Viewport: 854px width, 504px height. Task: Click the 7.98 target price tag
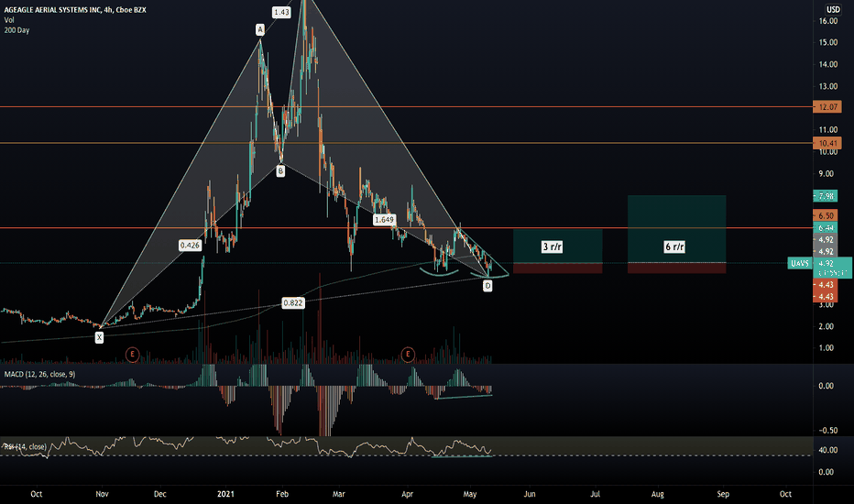coord(826,195)
